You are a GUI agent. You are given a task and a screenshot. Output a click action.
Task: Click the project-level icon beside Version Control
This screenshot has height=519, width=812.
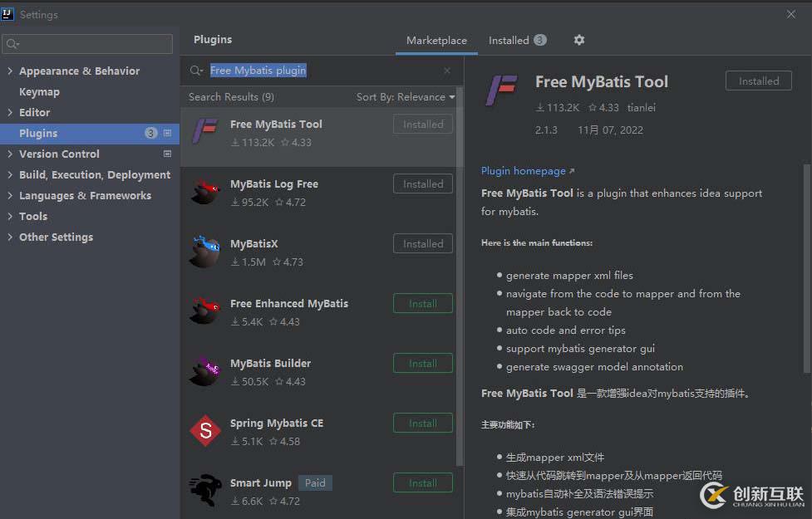[x=167, y=154]
